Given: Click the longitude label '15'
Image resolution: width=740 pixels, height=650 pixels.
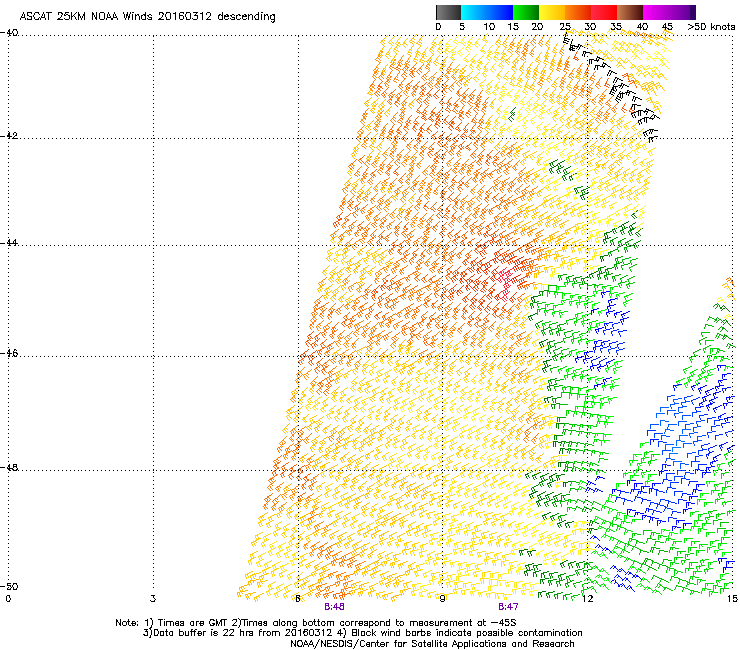Looking at the screenshot, I should click(x=732, y=599).
